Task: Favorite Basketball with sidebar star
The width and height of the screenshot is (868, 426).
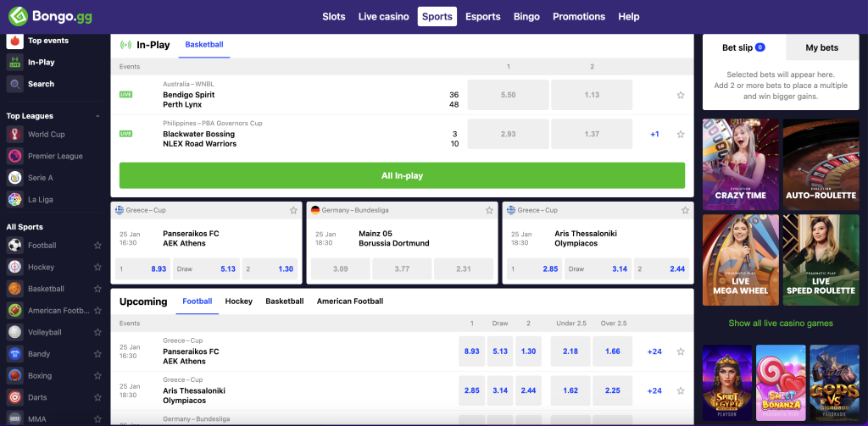Action: click(x=98, y=289)
